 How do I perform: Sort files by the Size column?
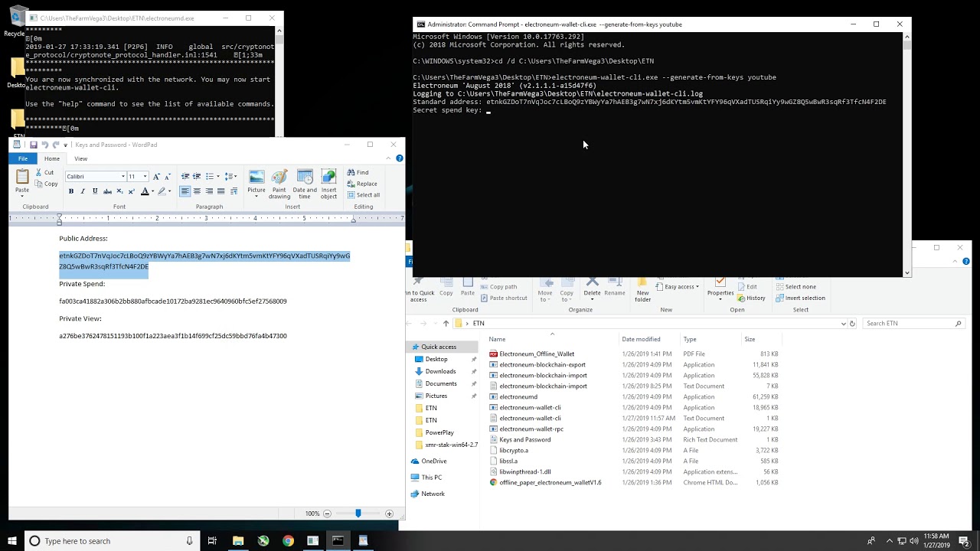click(750, 339)
